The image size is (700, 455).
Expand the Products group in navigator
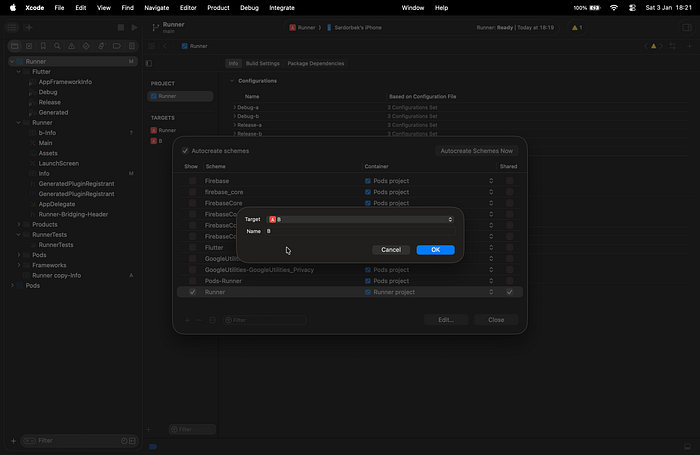pyautogui.click(x=19, y=225)
